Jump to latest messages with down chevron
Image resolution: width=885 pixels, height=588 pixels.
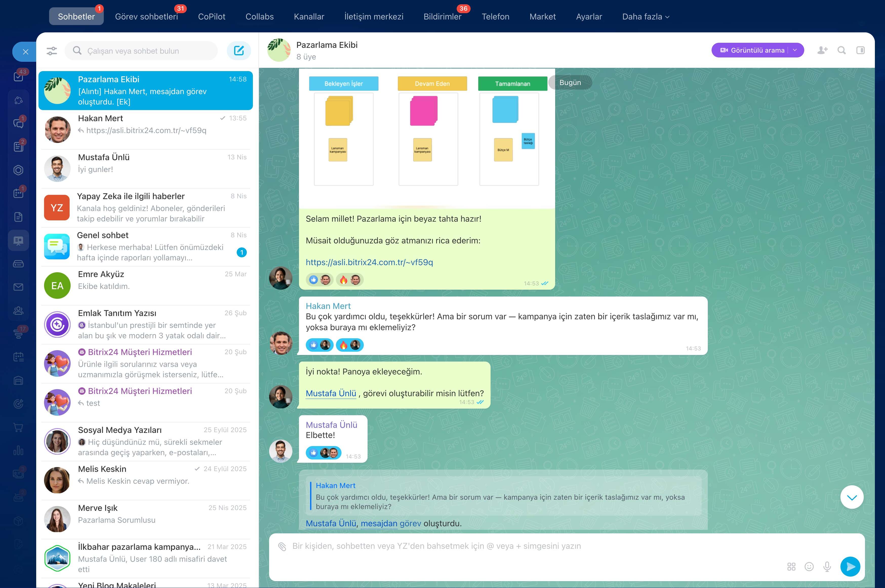[x=852, y=497]
